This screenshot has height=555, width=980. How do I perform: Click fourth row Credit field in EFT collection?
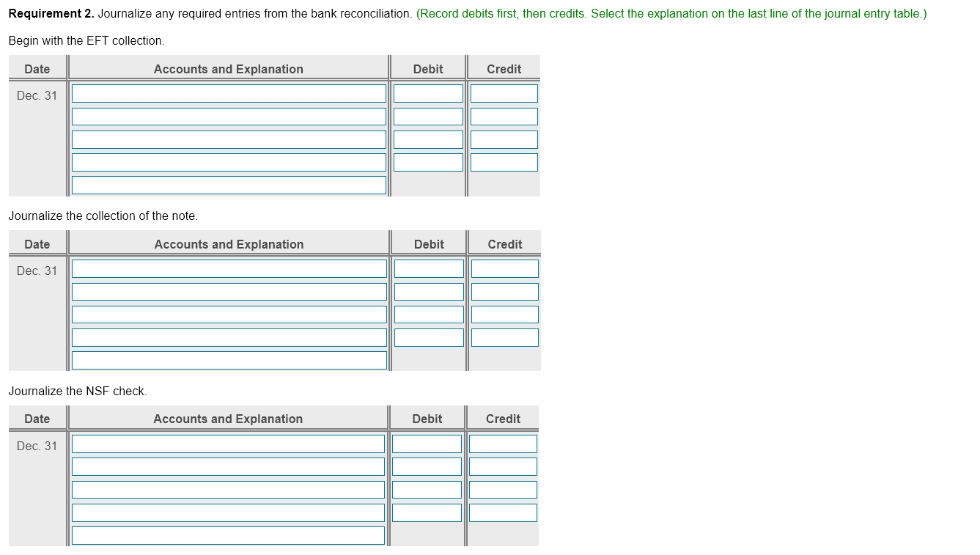click(x=504, y=162)
